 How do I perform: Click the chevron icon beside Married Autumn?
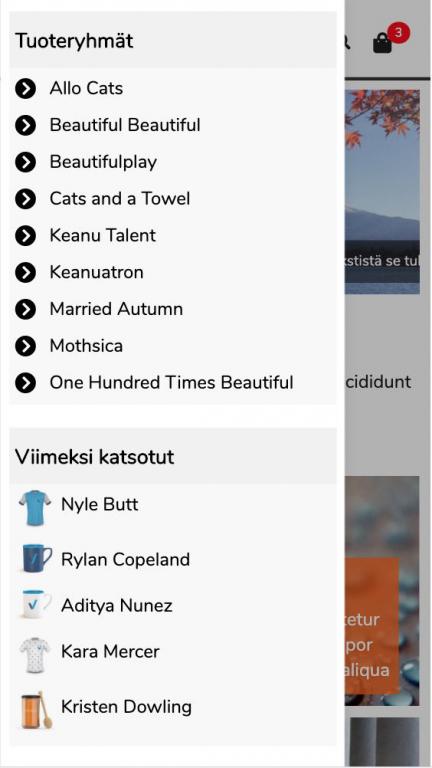tap(25, 309)
